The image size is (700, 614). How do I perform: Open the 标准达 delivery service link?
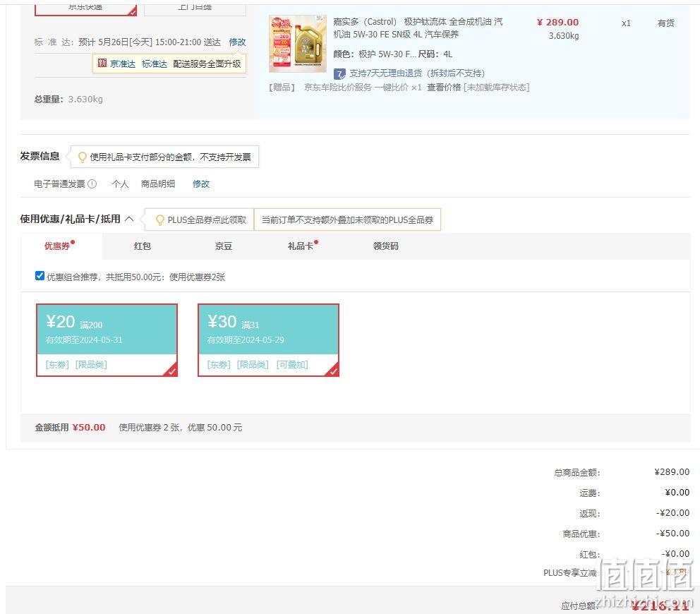tap(155, 64)
